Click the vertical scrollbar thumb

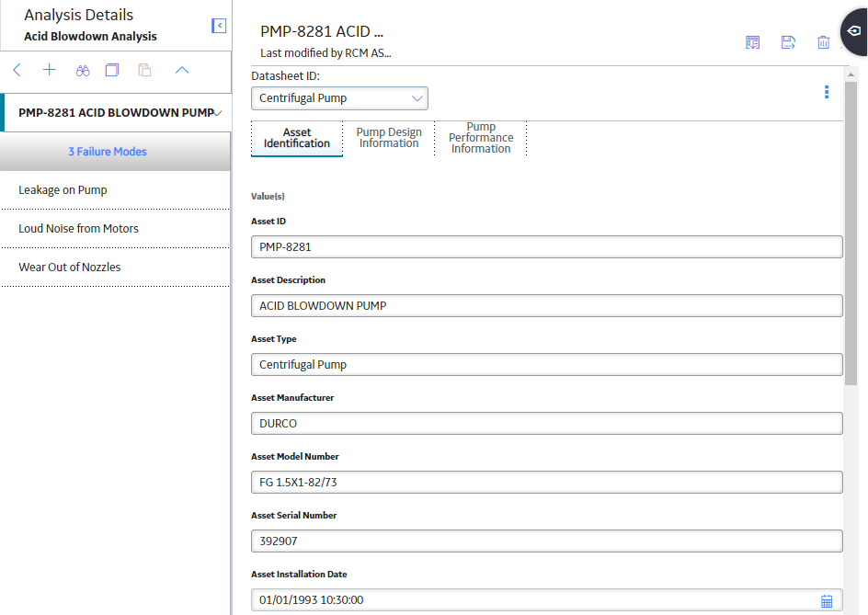tap(851, 233)
